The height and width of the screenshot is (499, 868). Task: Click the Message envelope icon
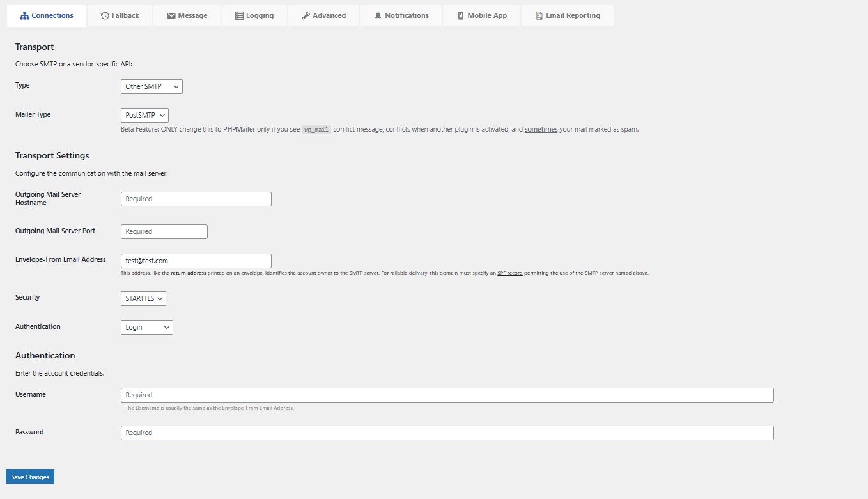[170, 15]
